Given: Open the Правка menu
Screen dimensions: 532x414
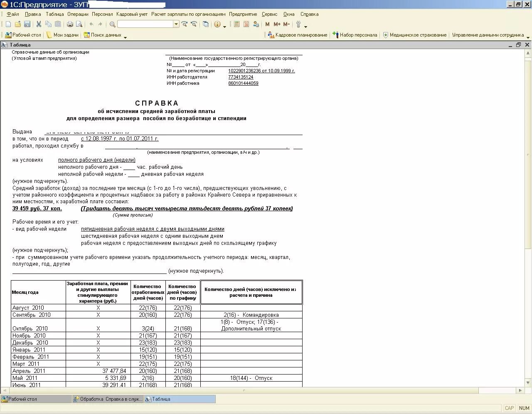Looking at the screenshot, I should click(33, 14).
